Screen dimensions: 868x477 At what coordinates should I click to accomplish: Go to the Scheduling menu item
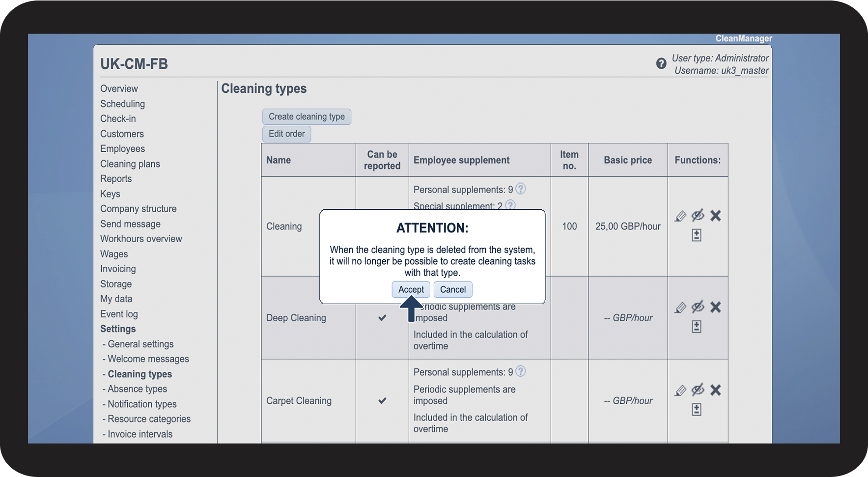click(x=122, y=104)
